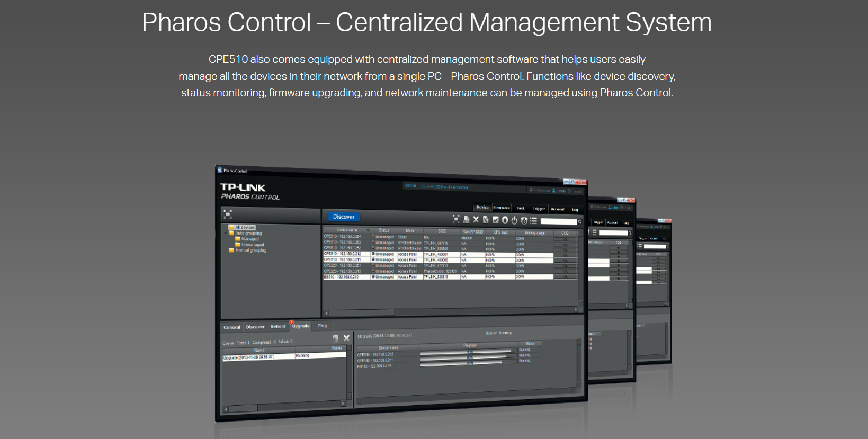Click the list view icon beside search box
Viewport: 868px width, 439px height.
pos(533,221)
